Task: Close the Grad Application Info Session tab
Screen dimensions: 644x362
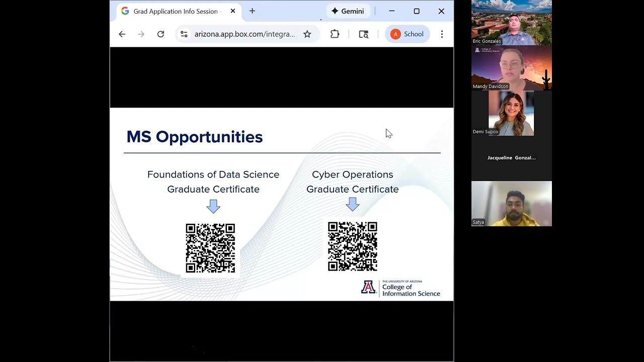Action: (233, 11)
